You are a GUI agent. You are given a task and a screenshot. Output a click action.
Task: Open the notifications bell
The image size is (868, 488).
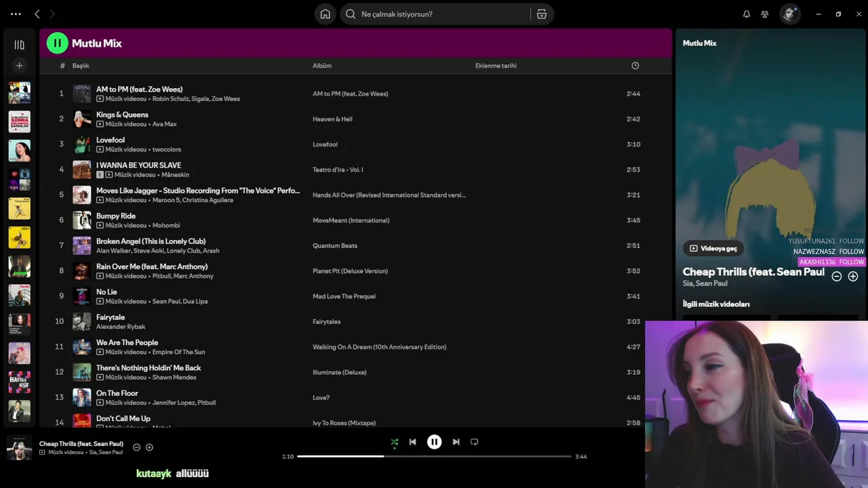click(747, 14)
